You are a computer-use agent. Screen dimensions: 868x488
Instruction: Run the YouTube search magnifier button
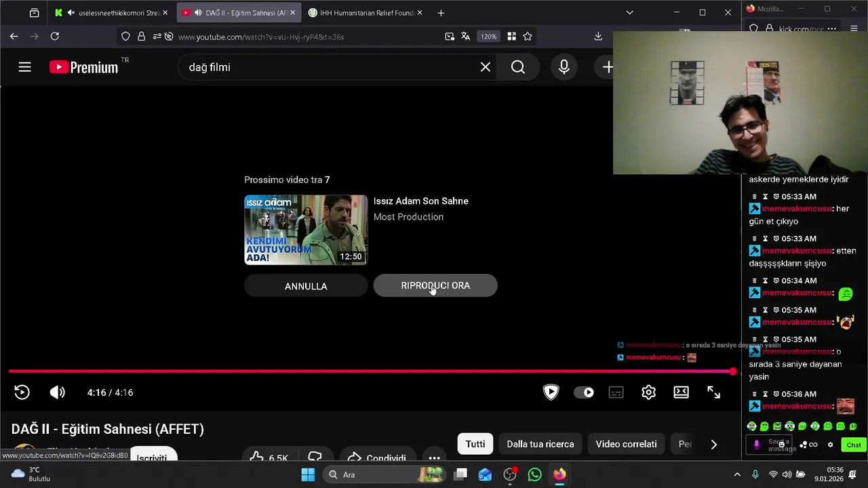click(x=518, y=67)
